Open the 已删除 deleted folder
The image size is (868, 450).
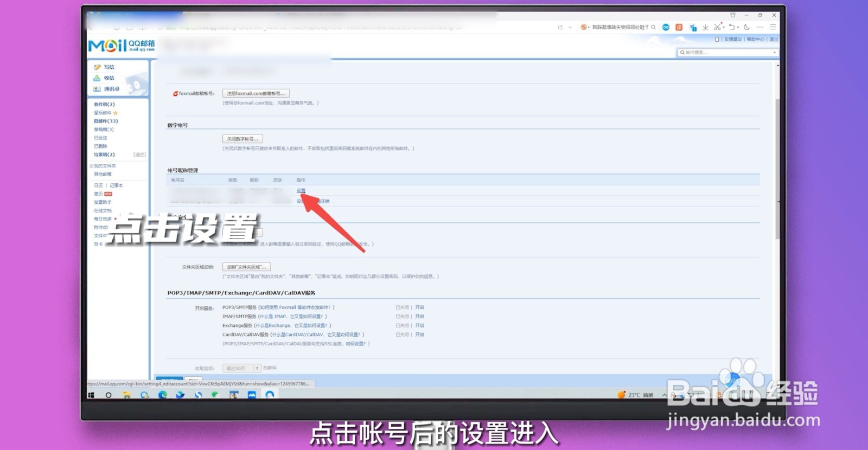point(100,146)
